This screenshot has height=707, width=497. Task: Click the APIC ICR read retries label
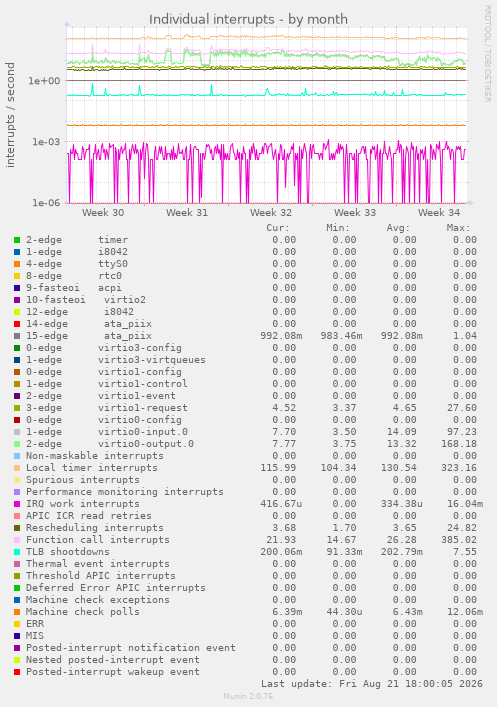coord(89,516)
